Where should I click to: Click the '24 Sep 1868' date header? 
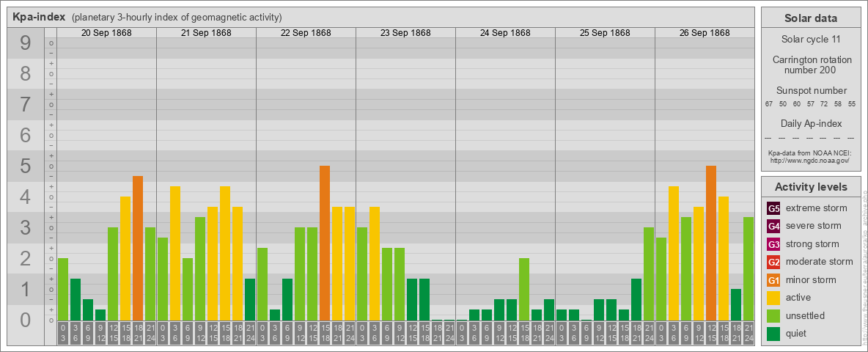505,33
